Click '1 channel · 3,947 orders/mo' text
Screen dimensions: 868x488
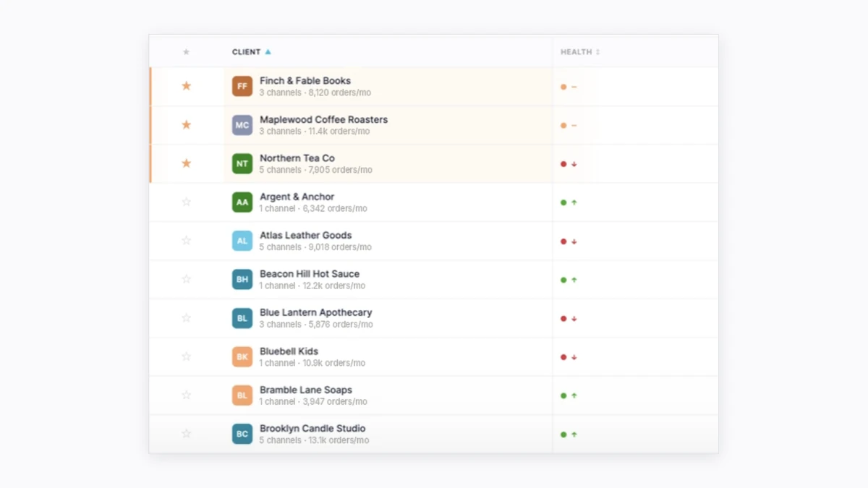point(313,401)
